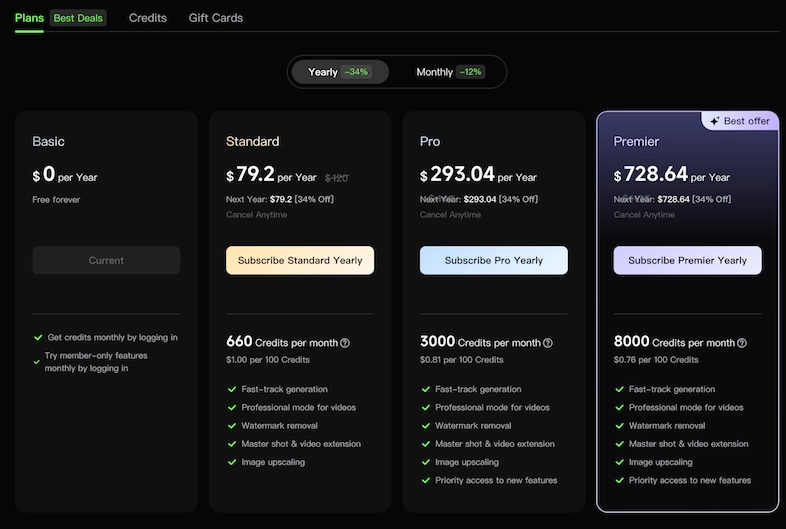Click 'Free forever' text on Basic
Image resolution: width=786 pixels, height=529 pixels.
click(x=56, y=200)
